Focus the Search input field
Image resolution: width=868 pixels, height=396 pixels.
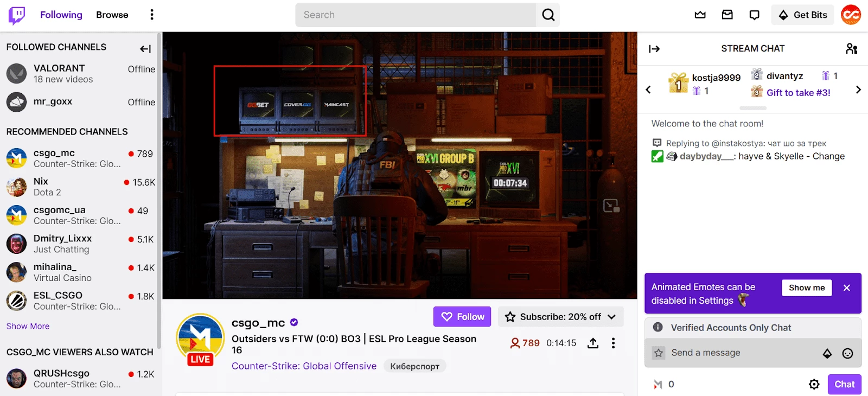click(x=416, y=15)
